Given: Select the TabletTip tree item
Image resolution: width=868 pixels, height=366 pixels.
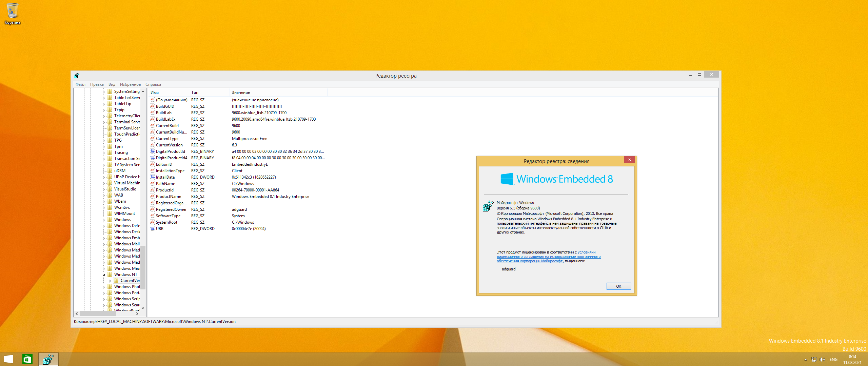Looking at the screenshot, I should point(122,104).
